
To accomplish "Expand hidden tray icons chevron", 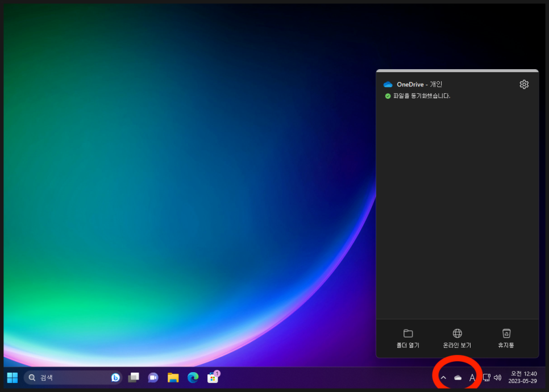I will [x=443, y=378].
